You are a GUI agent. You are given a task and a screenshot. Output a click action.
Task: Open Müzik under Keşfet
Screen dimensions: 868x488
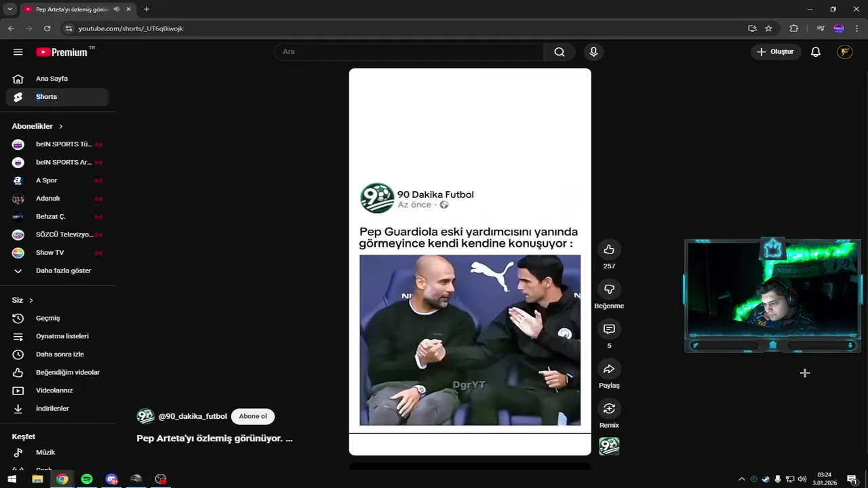pos(57,452)
